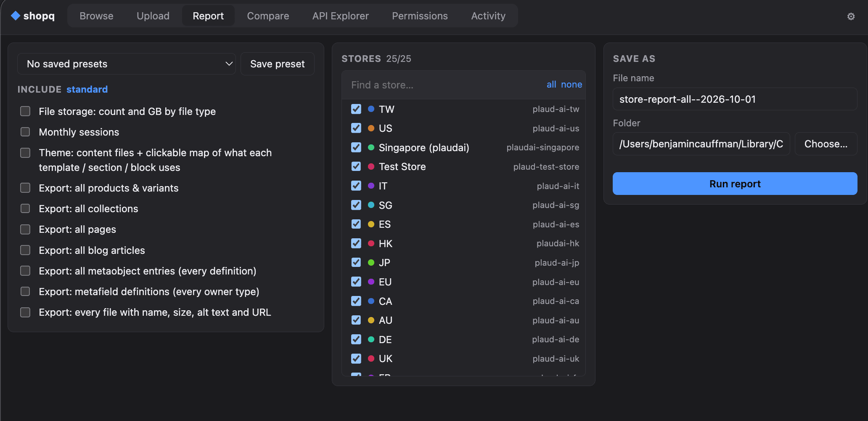Uncheck the TW store

pos(356,109)
